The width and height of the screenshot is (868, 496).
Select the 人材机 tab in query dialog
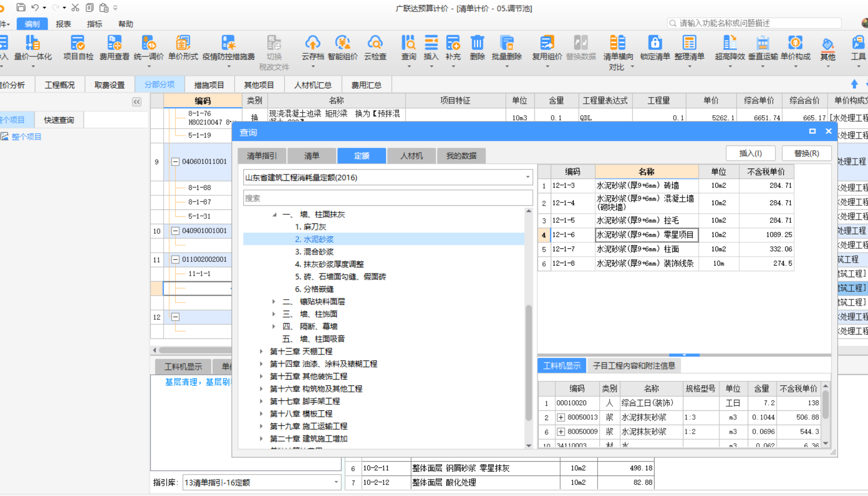pos(412,156)
